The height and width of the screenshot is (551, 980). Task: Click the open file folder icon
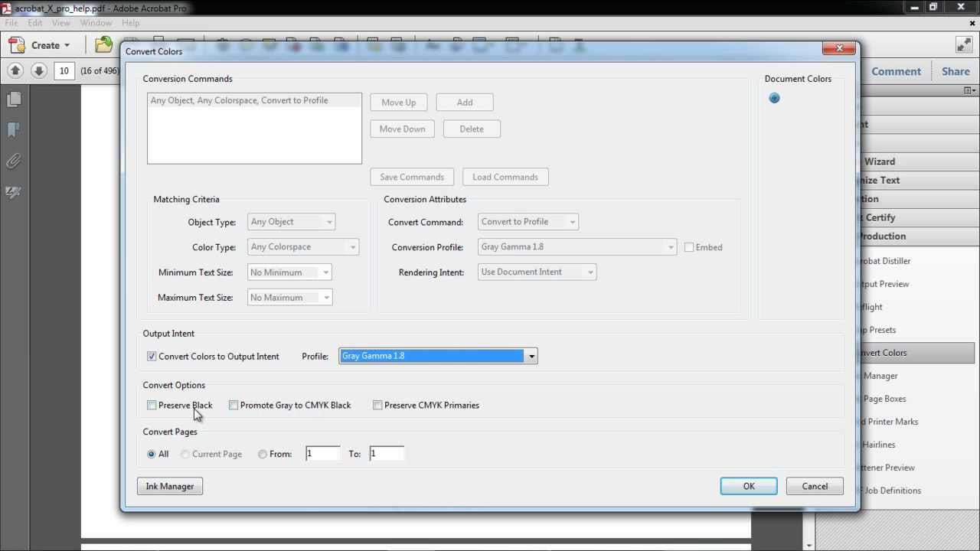click(103, 45)
